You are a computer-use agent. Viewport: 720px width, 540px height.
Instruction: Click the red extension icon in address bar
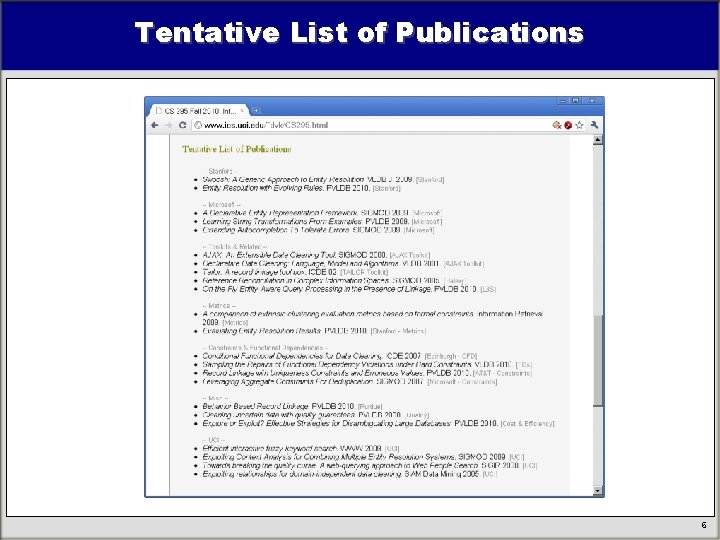(x=568, y=125)
